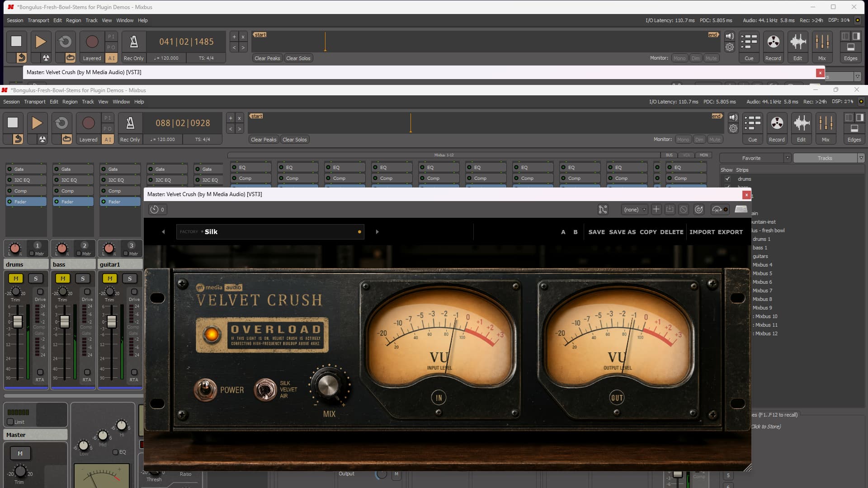
Task: Open the Favorite dropdown arrow
Action: [787, 158]
